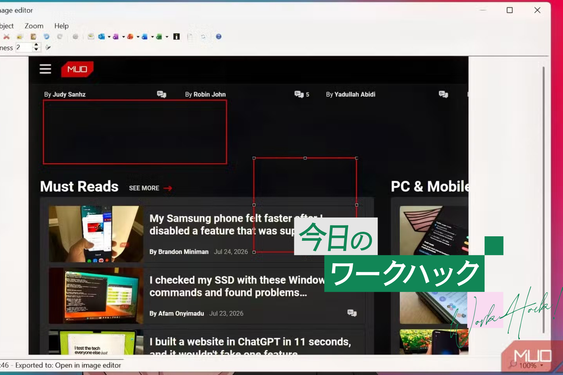This screenshot has width=563, height=375.
Task: Click the Outlook export icon
Action: tap(102, 37)
